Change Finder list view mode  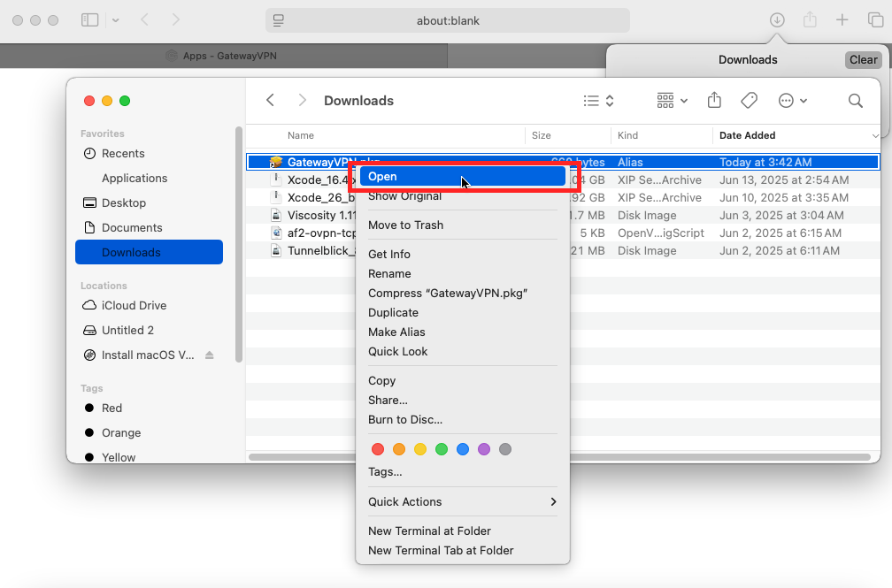click(x=598, y=101)
